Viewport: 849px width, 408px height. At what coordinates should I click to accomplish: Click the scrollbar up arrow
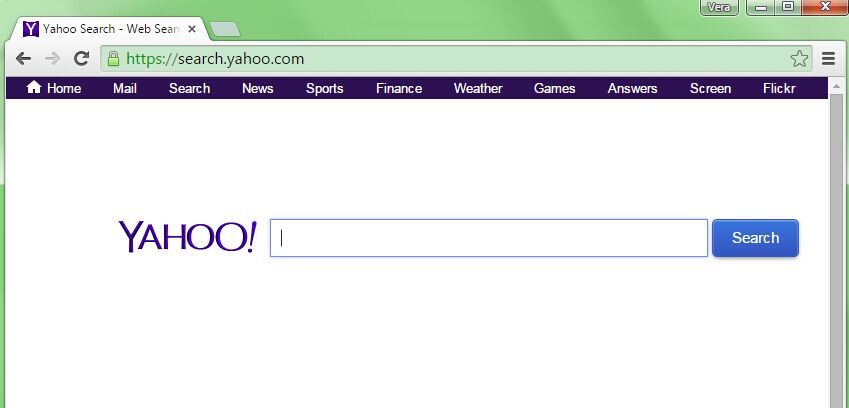836,86
